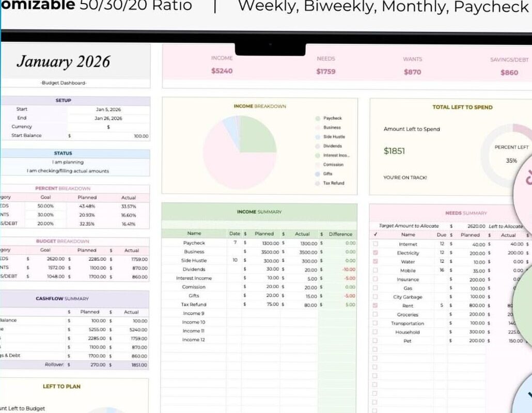Select the 'I am planning' status option
This screenshot has width=532, height=413.
pyautogui.click(x=69, y=162)
